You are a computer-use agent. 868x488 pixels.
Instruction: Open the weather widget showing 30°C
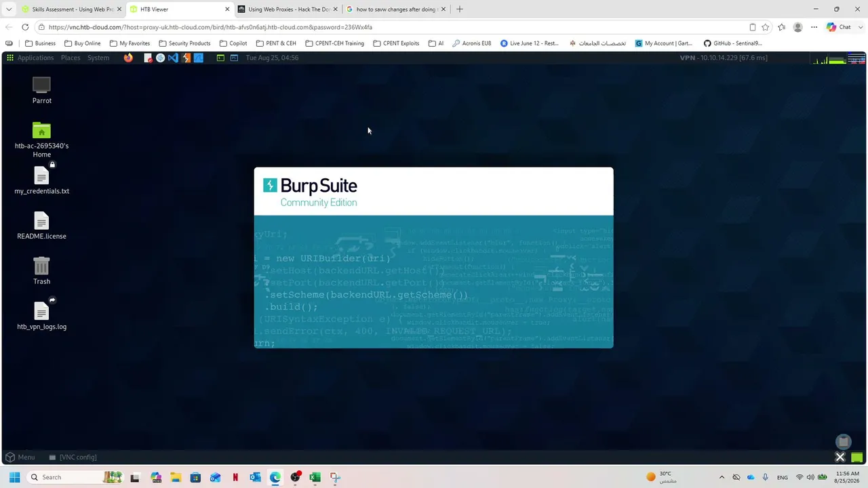coord(661,477)
